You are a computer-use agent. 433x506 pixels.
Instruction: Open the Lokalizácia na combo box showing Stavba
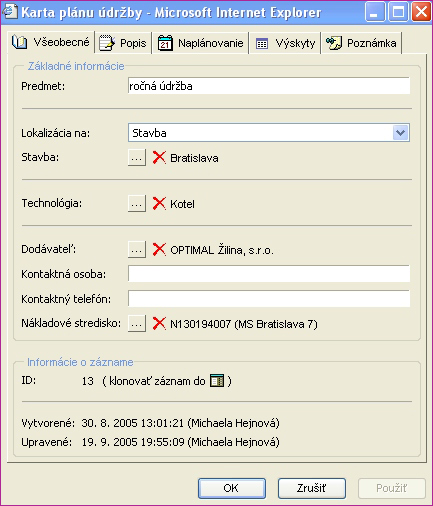[269, 133]
